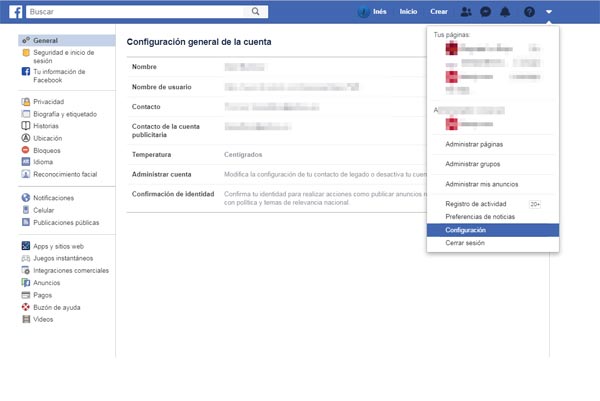Click the Historias book icon

[x=26, y=126]
